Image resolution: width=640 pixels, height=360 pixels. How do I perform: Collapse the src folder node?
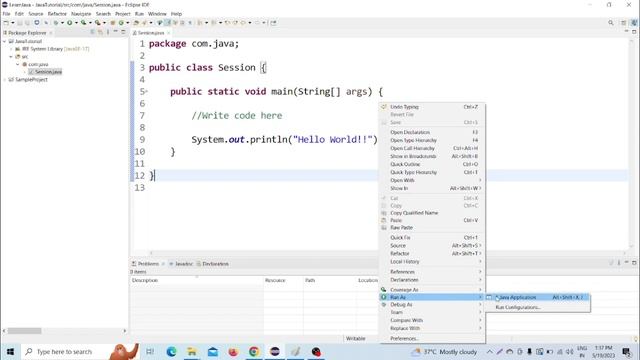pos(11,57)
